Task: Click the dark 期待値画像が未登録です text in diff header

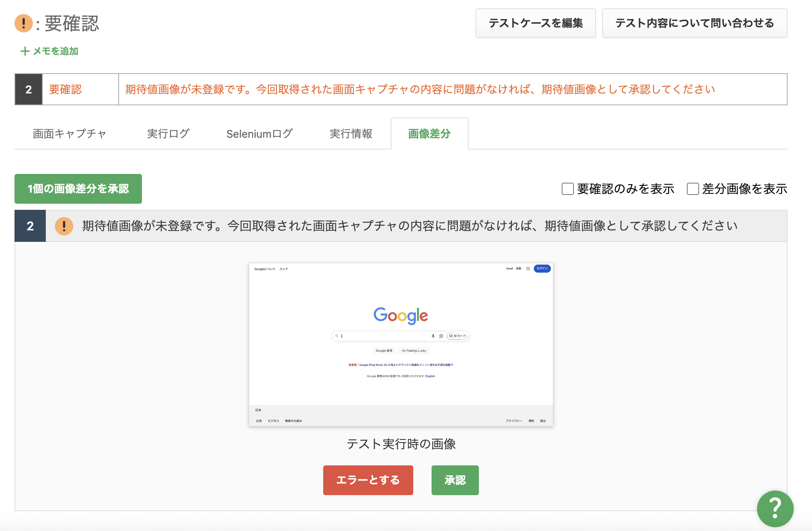Action: pos(410,226)
